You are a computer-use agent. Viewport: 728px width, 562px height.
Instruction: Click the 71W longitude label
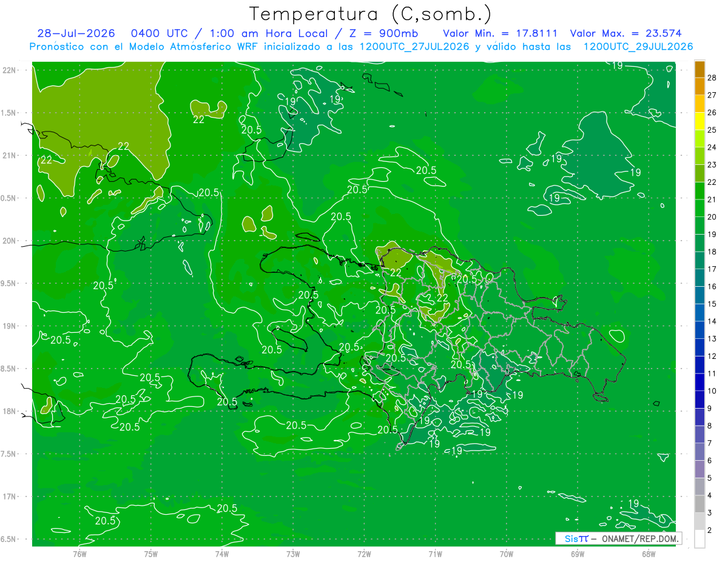click(435, 554)
